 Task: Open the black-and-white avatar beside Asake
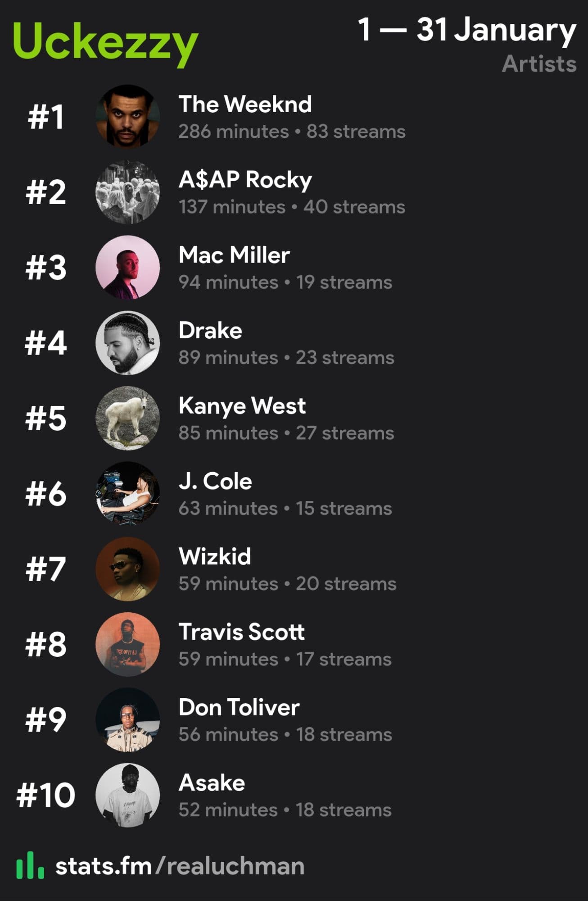pyautogui.click(x=127, y=795)
